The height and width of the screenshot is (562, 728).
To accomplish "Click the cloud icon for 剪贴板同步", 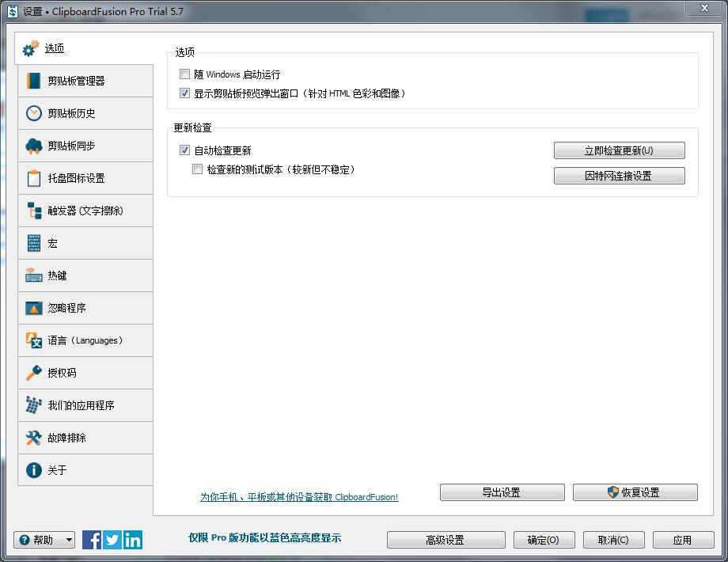I will coord(33,146).
